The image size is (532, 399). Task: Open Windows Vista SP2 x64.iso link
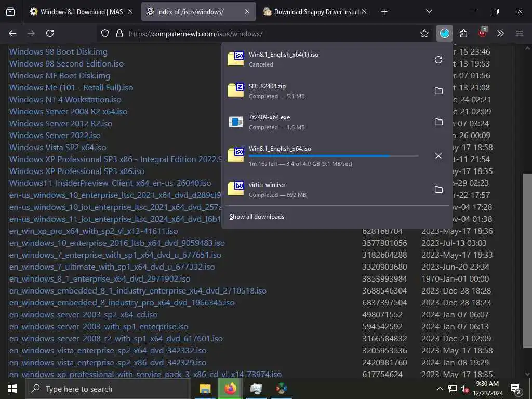[x=58, y=147]
